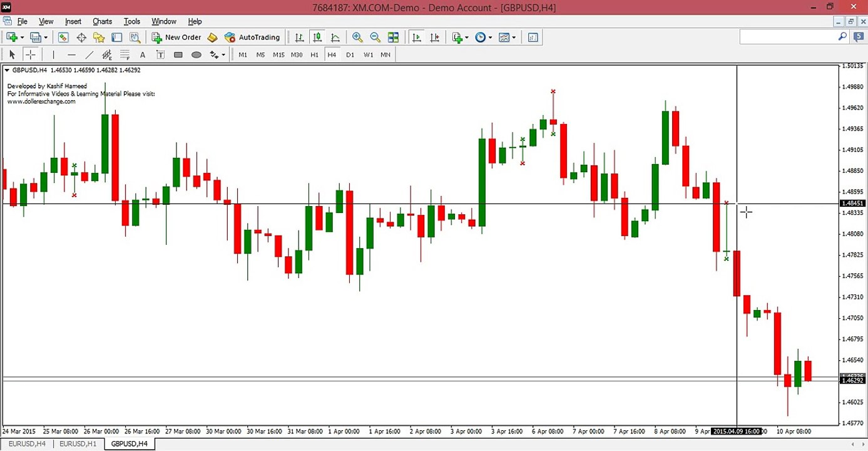Open the Data Window crosshair icon
The width and height of the screenshot is (868, 451).
[x=81, y=38]
